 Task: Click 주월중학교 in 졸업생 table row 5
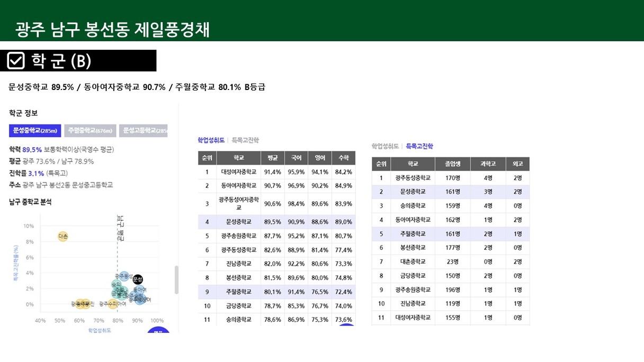click(413, 234)
